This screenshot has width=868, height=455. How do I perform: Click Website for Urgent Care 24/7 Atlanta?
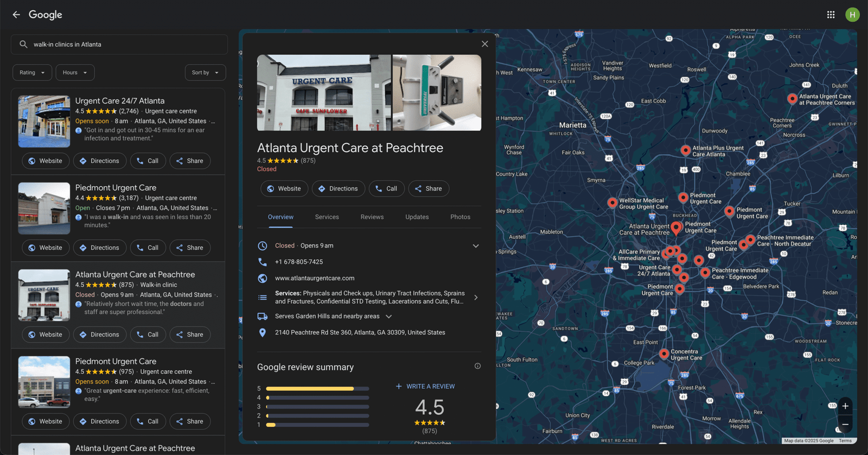click(x=46, y=161)
